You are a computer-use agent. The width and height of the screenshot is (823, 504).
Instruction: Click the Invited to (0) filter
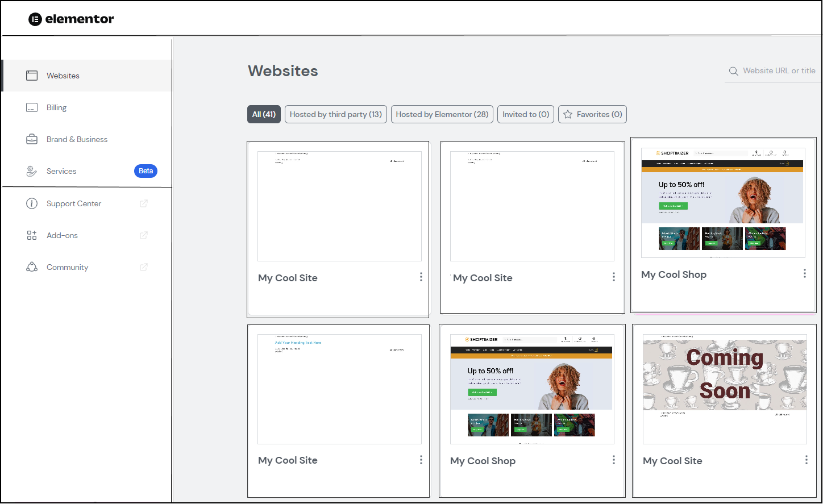pos(525,114)
